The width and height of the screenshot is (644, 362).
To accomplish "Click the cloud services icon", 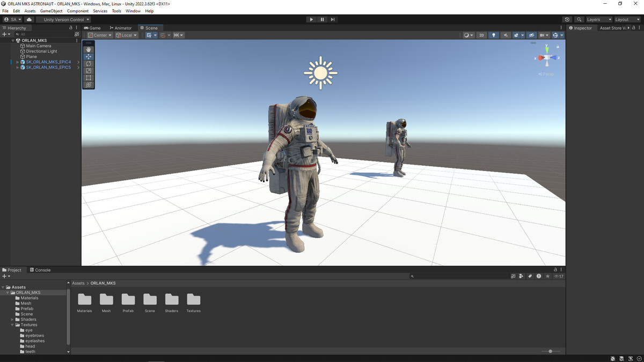I will coord(29,19).
